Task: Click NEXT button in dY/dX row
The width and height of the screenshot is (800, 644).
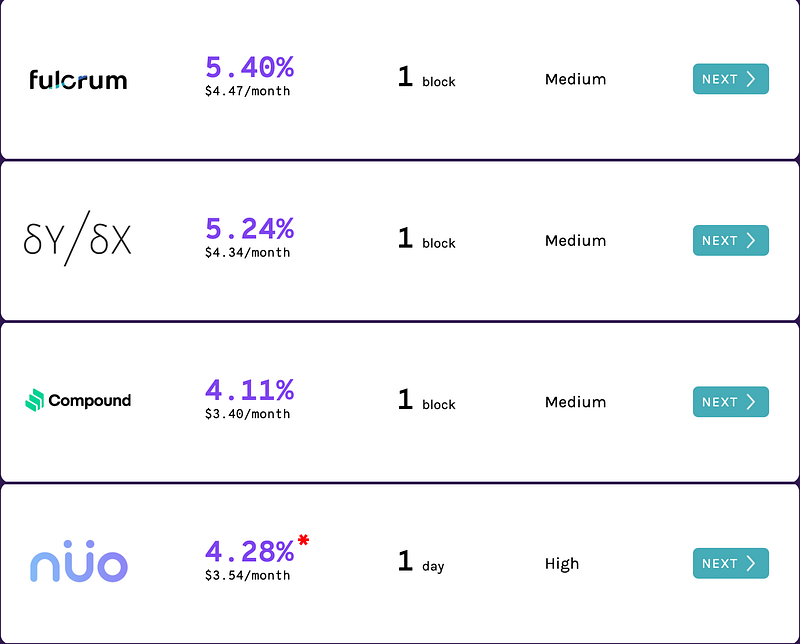Action: pyautogui.click(x=731, y=240)
